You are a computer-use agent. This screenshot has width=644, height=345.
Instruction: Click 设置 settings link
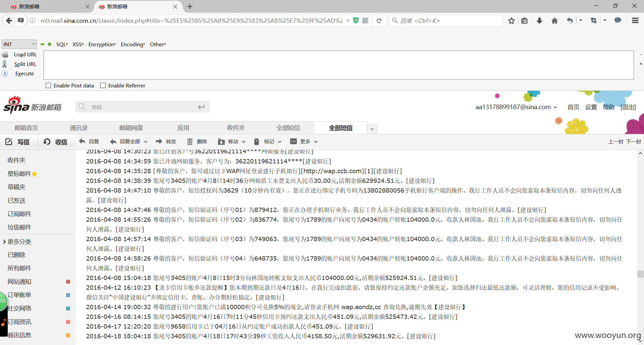click(x=591, y=107)
